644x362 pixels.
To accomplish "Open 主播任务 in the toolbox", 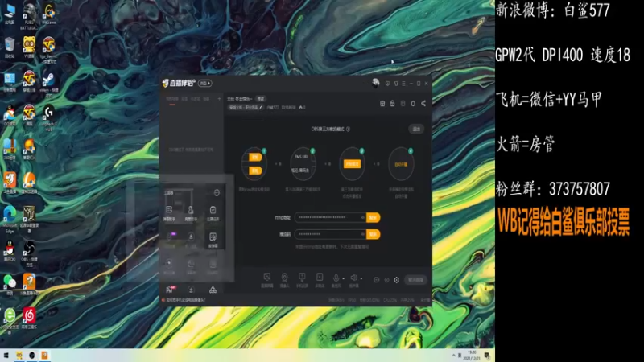I will click(x=213, y=213).
